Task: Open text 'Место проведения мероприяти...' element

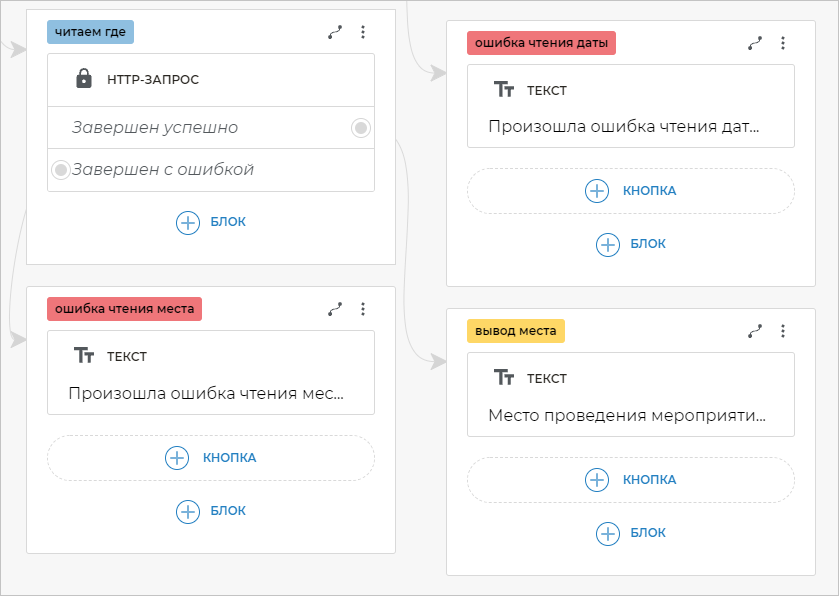Action: click(x=625, y=415)
